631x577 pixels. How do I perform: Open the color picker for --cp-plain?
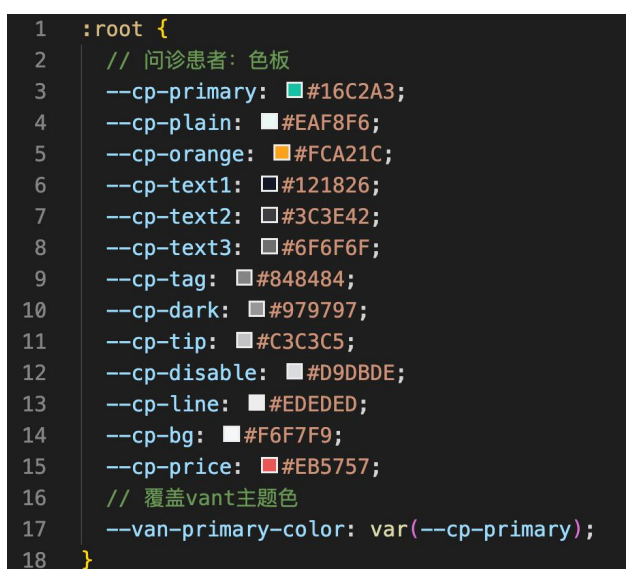[x=268, y=122]
